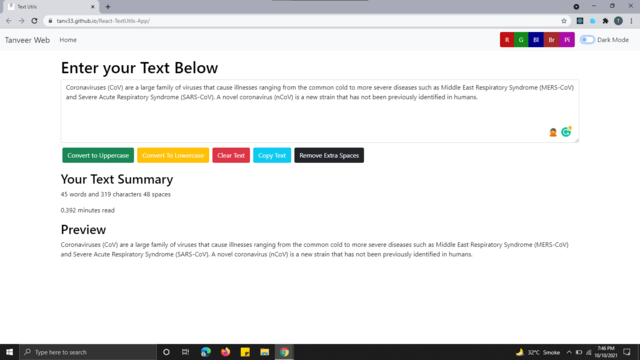Click the Clear Text button

231,155
